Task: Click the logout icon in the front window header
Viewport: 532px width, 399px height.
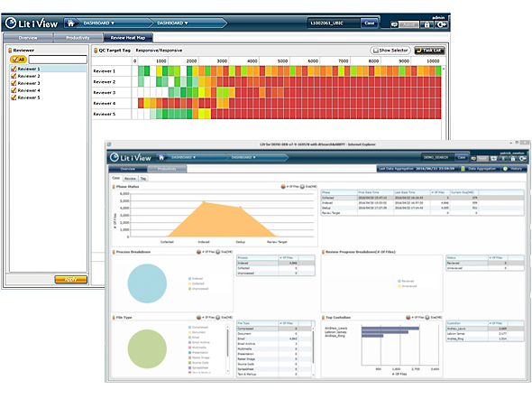Action: [x=523, y=159]
